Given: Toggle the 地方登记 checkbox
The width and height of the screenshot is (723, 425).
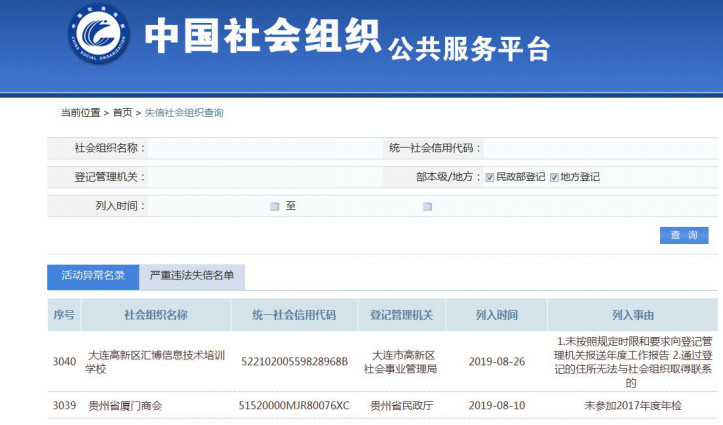Looking at the screenshot, I should click(554, 177).
